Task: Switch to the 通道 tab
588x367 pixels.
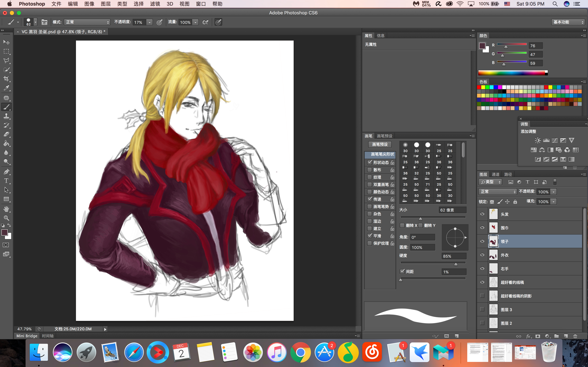Action: click(495, 174)
